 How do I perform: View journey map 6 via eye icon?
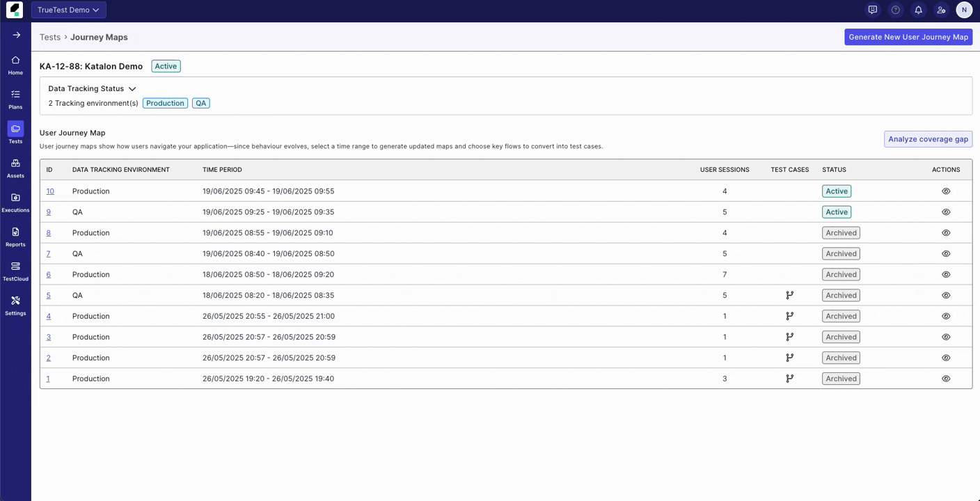[x=946, y=274]
